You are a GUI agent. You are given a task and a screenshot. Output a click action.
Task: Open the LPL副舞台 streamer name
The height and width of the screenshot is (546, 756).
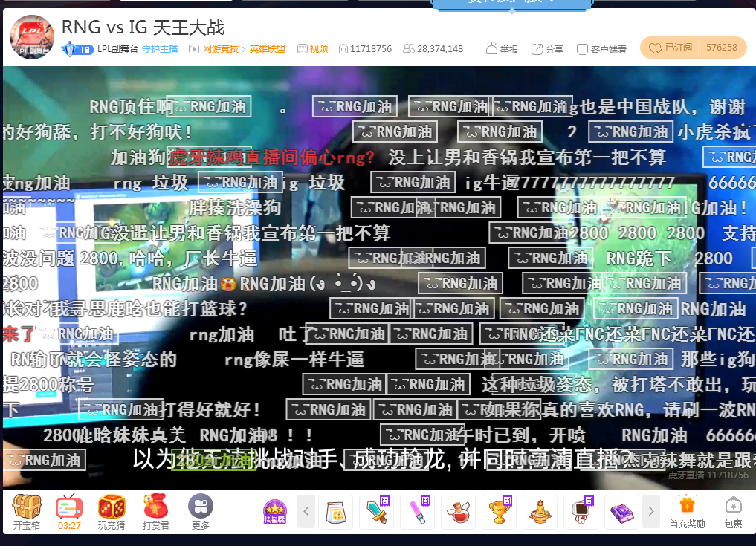coord(117,49)
